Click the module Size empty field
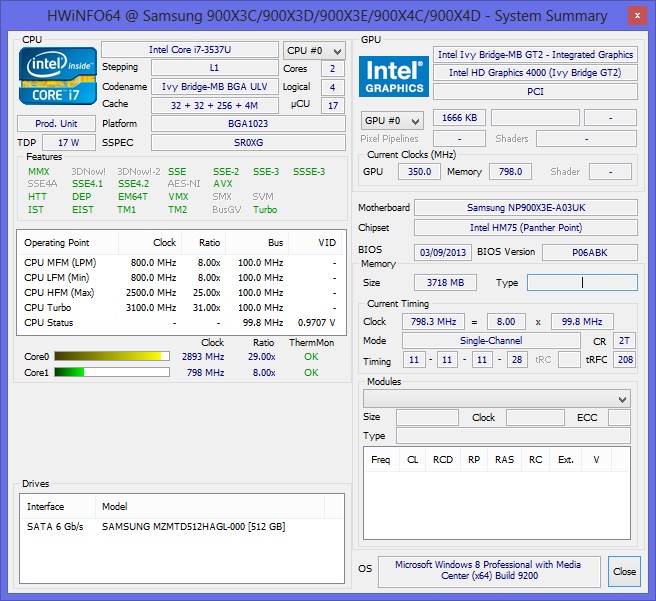 click(427, 417)
